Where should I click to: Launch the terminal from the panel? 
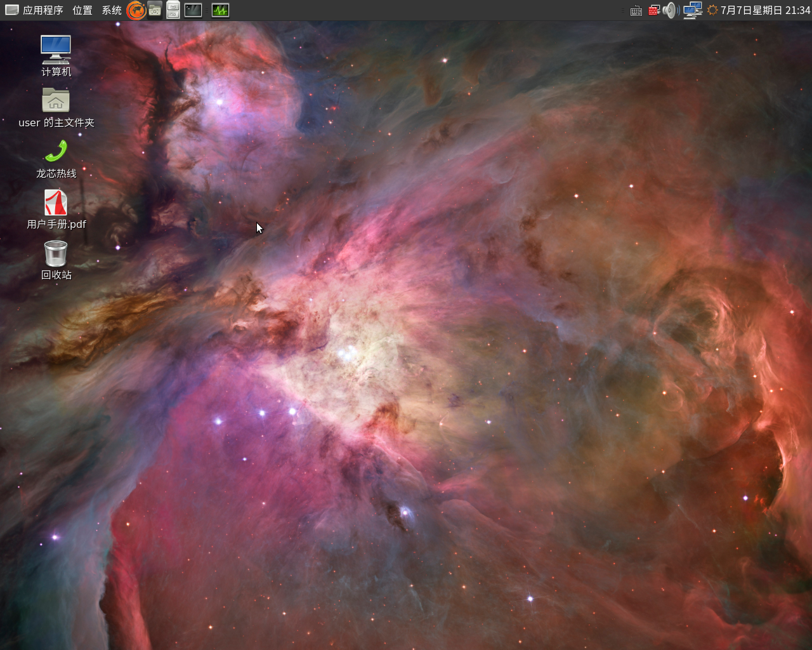[x=193, y=10]
